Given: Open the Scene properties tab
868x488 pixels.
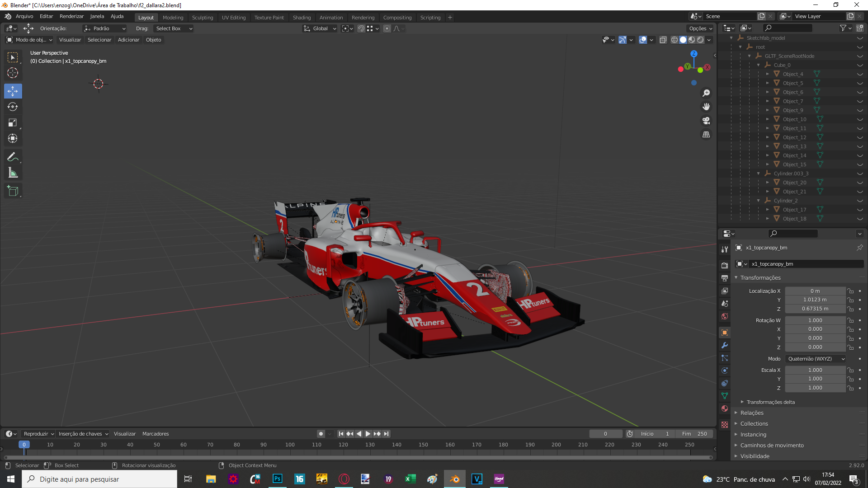Looking at the screenshot, I should coord(725,304).
